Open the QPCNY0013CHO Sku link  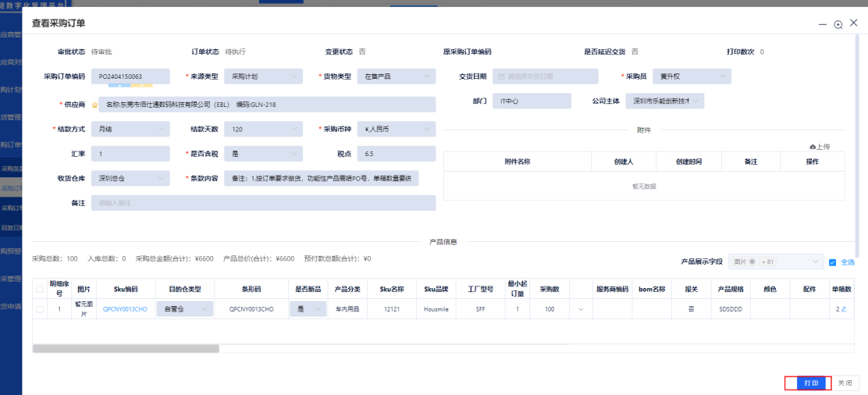(125, 310)
